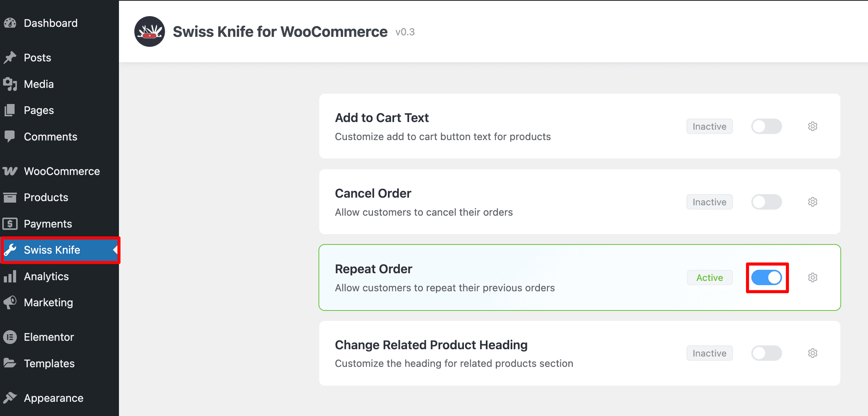The height and width of the screenshot is (416, 868).
Task: Open settings gear for Repeat Order
Action: coord(813,277)
